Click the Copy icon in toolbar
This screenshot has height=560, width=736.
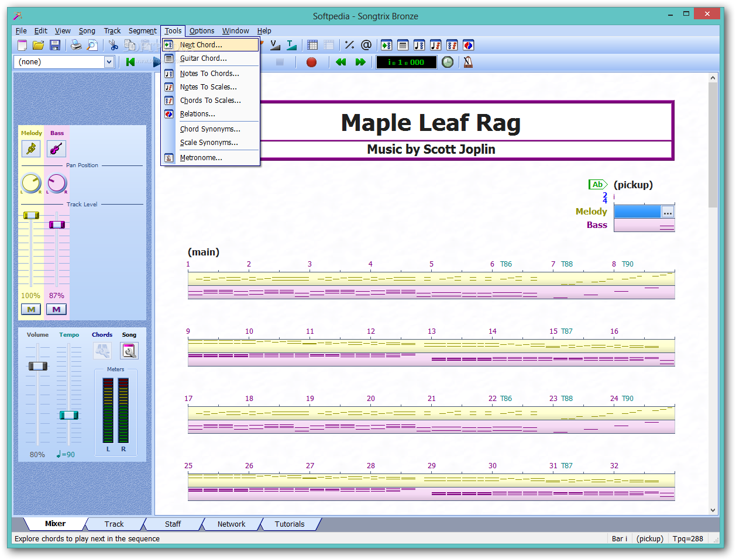[x=130, y=45]
